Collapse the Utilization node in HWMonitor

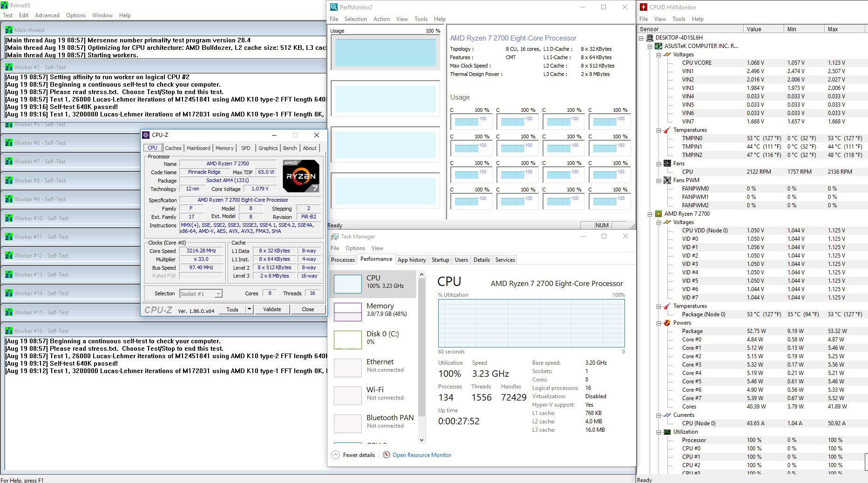[x=659, y=432]
